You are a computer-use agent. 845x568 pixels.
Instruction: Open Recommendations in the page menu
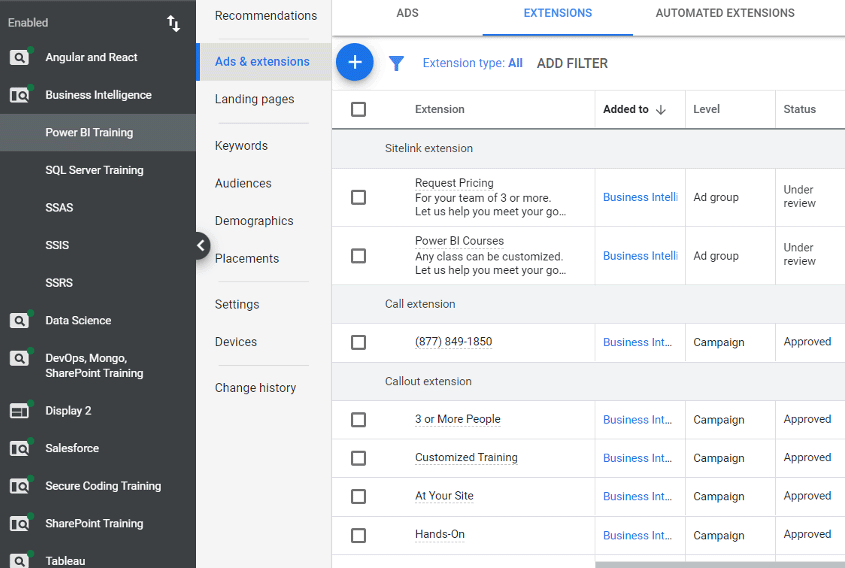266,16
